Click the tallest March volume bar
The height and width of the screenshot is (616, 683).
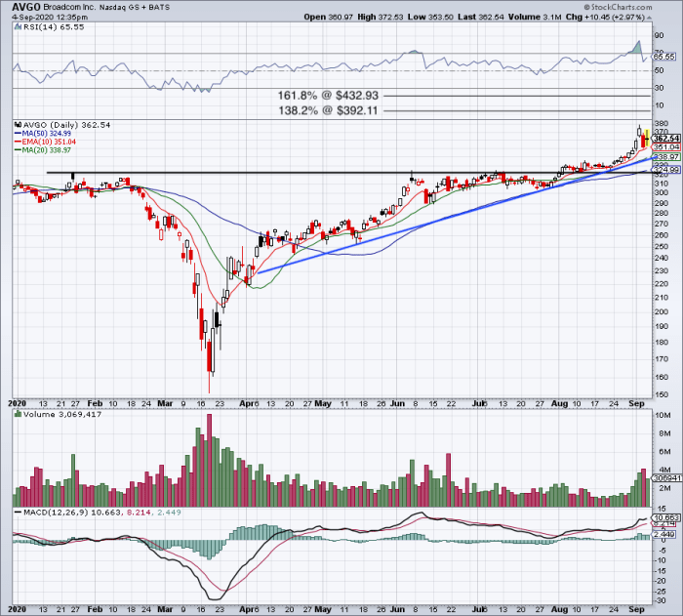209,460
